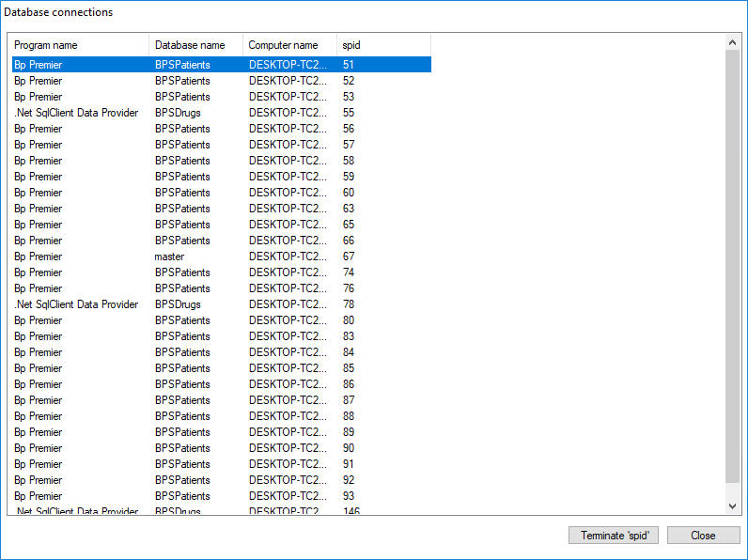This screenshot has height=560, width=748.
Task: Select the row with spid 90
Action: click(222, 448)
